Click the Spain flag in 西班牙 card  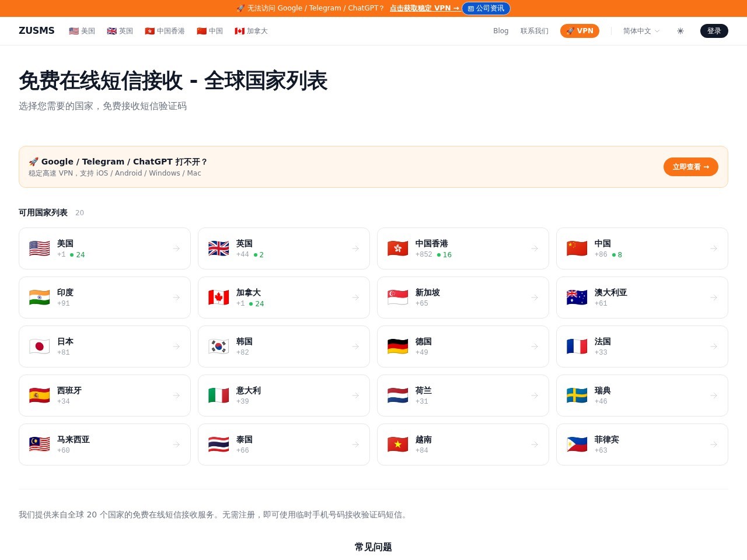(40, 395)
